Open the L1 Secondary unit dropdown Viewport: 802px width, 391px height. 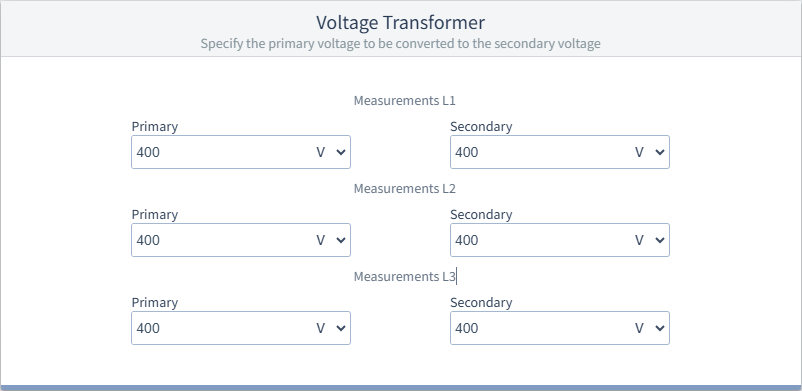(x=650, y=152)
